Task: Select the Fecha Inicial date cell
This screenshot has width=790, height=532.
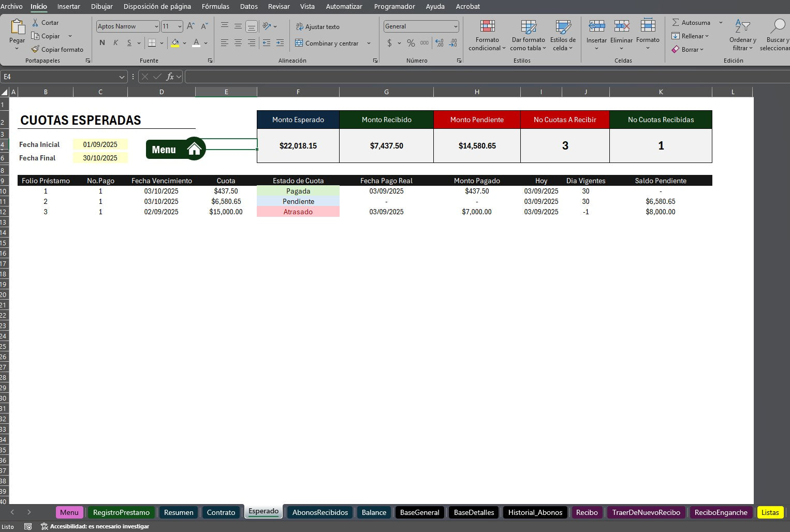Action: point(100,144)
